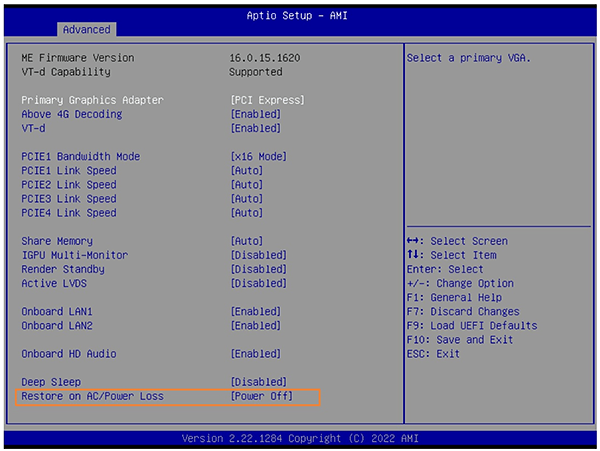The width and height of the screenshot is (600, 451).
Task: Select the PCIE2 Link Speed item
Action: 69,185
